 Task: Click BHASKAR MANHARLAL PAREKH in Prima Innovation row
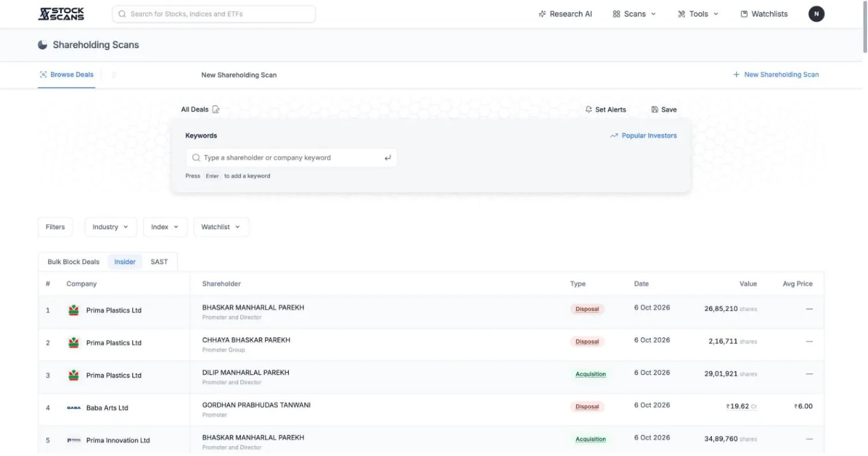click(x=253, y=437)
